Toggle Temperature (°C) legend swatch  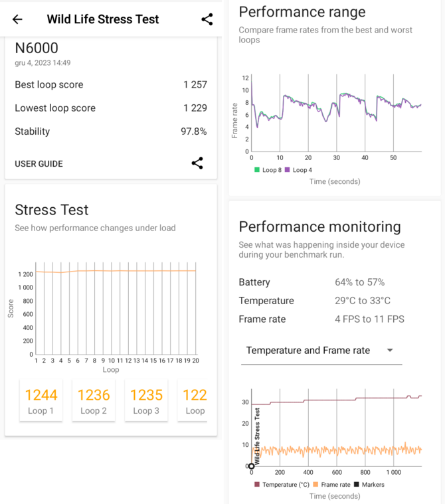coord(257,484)
